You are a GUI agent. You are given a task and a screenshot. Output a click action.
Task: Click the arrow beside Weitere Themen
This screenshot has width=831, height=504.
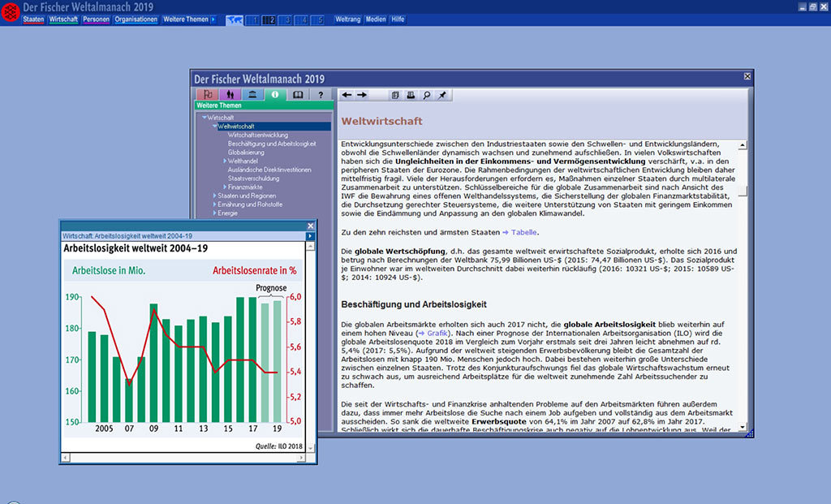tap(213, 19)
